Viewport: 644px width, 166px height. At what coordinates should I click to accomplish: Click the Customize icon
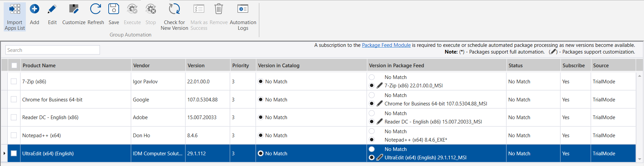tap(74, 9)
